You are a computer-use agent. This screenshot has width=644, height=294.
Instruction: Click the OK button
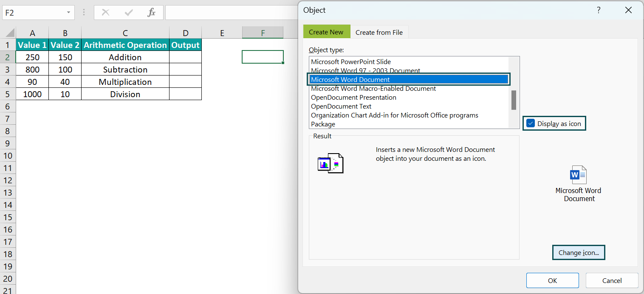coord(552,280)
